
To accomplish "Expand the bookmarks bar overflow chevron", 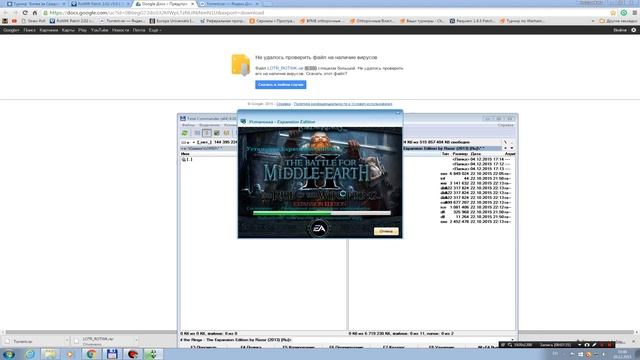I will [593, 21].
